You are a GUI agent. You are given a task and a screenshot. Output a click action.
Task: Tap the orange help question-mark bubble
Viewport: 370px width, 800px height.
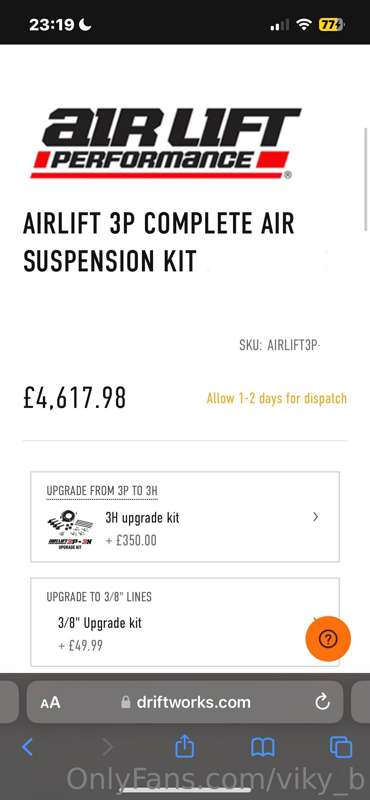pyautogui.click(x=328, y=638)
